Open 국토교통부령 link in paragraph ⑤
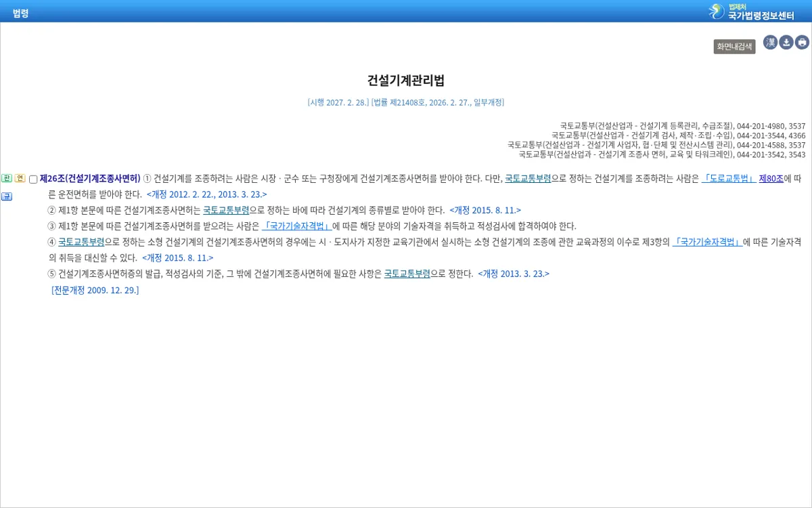This screenshot has height=508, width=812. coord(407,274)
